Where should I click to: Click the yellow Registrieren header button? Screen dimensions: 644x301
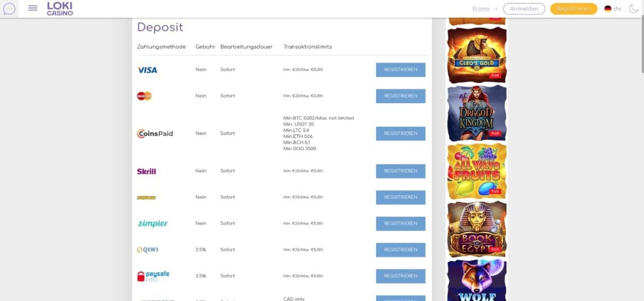pos(573,9)
